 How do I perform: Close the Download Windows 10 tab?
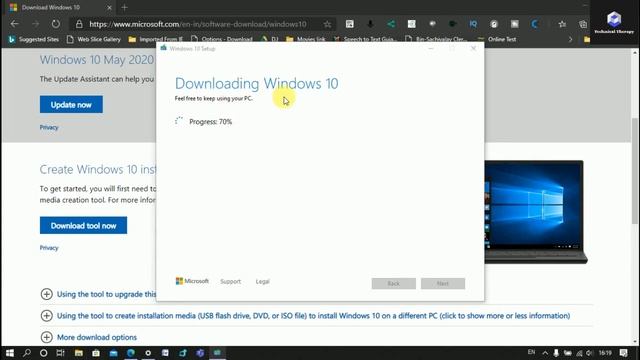[x=109, y=7]
